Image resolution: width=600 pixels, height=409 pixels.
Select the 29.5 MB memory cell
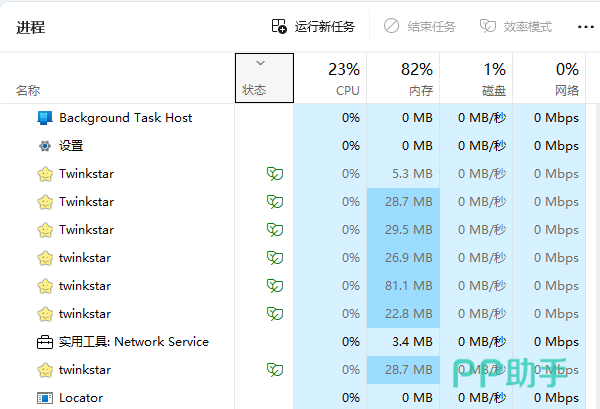tap(403, 230)
